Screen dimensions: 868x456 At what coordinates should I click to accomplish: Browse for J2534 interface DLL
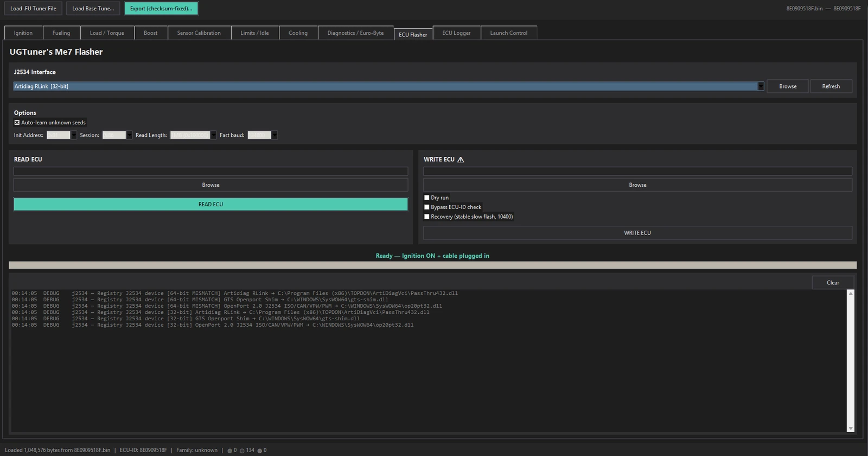[788, 86]
